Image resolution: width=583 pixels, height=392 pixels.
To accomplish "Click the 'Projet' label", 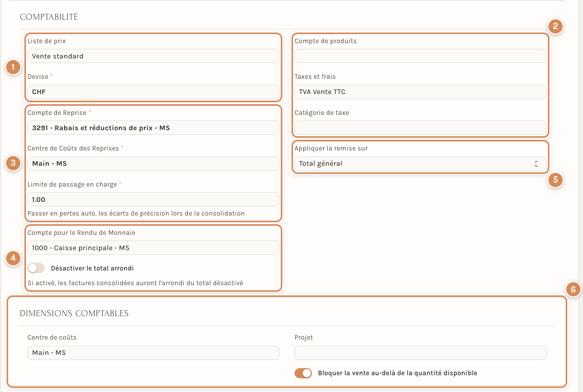I will [x=304, y=338].
